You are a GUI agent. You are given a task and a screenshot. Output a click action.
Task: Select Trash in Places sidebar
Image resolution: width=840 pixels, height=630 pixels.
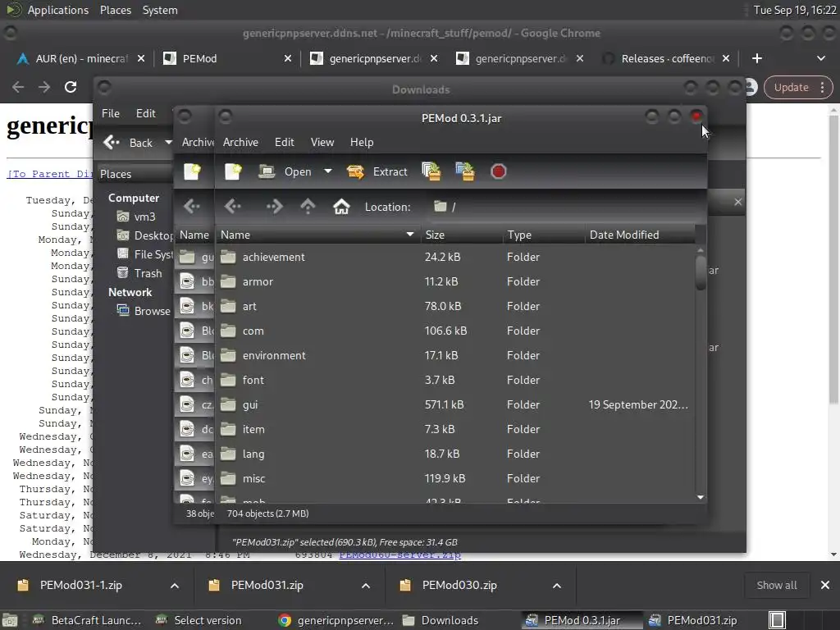pyautogui.click(x=139, y=273)
